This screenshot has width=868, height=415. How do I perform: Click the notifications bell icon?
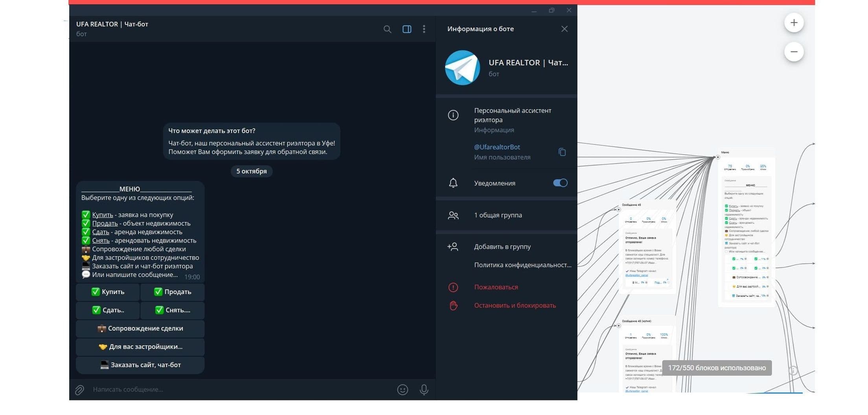pyautogui.click(x=453, y=183)
